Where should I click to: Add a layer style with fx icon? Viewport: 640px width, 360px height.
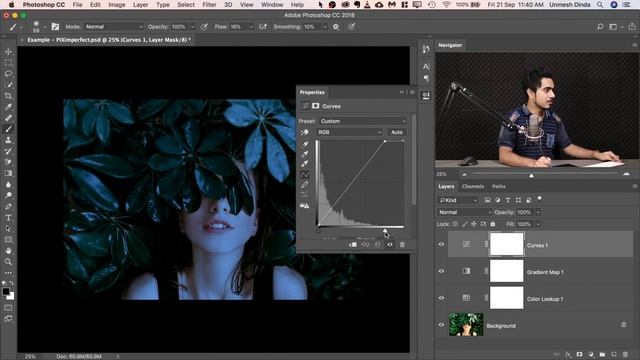click(x=568, y=354)
